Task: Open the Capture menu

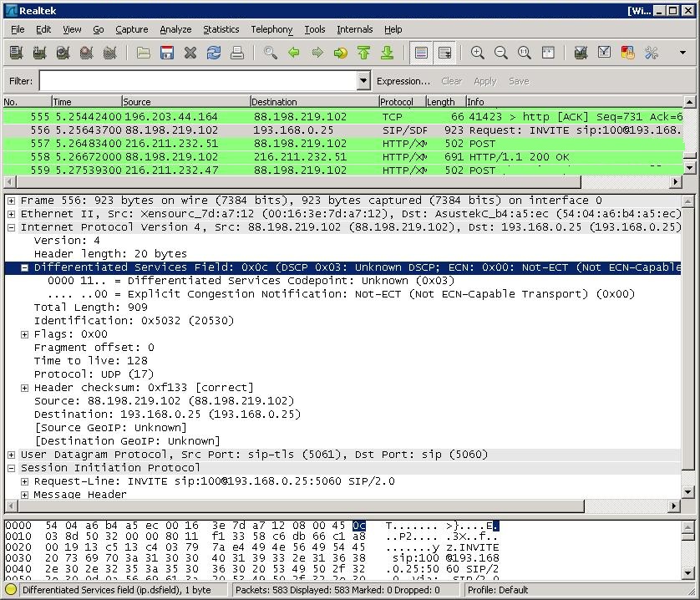Action: click(x=132, y=29)
